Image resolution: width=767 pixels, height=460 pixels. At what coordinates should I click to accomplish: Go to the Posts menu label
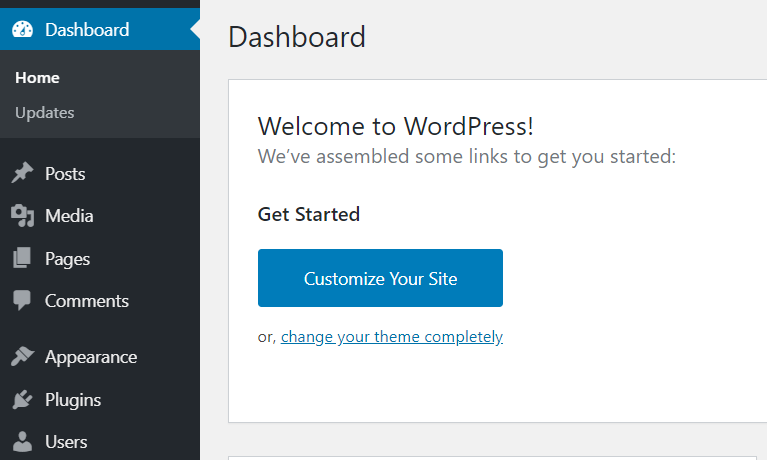(x=65, y=174)
